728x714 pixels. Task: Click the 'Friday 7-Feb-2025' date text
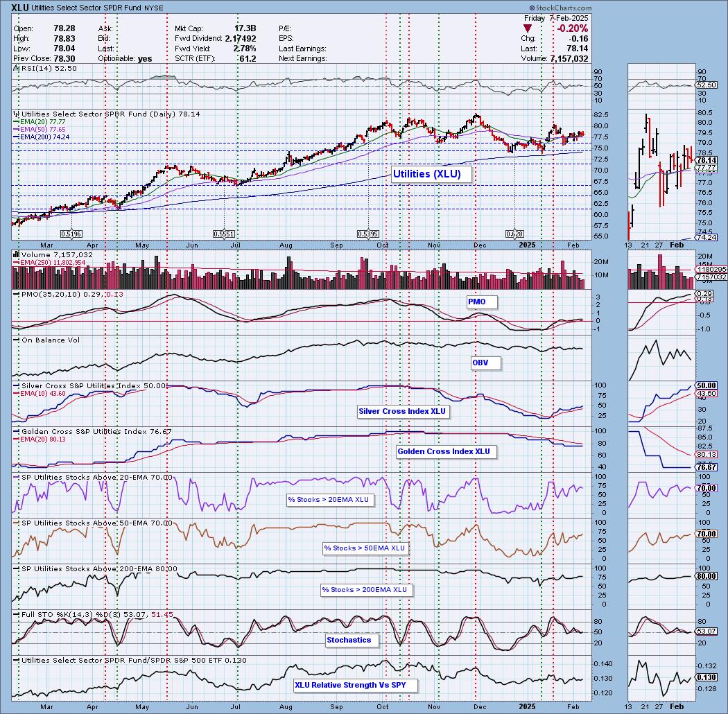[x=556, y=18]
